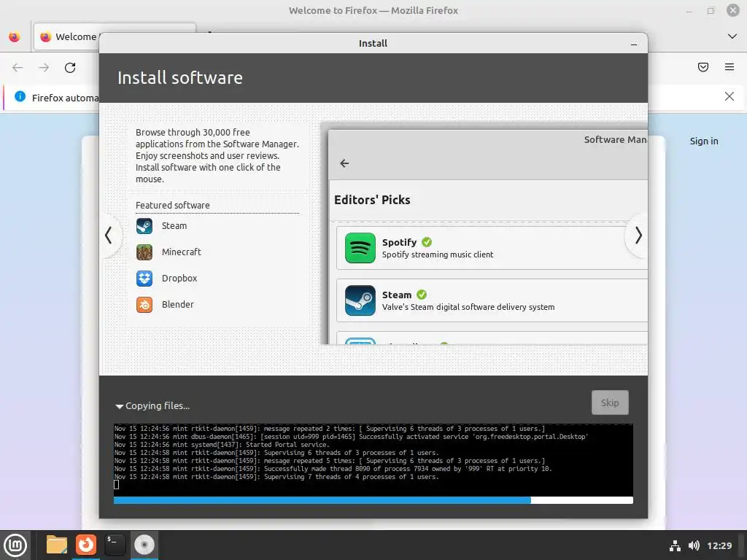747x560 pixels.
Task: Click the Firefox forward arrow
Action: (44, 68)
